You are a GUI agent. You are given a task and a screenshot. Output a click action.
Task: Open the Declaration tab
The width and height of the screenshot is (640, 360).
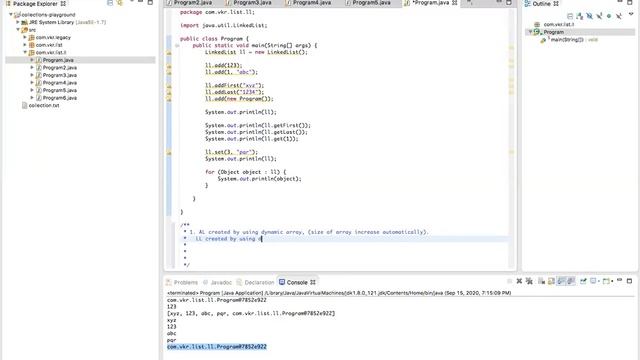coord(255,282)
